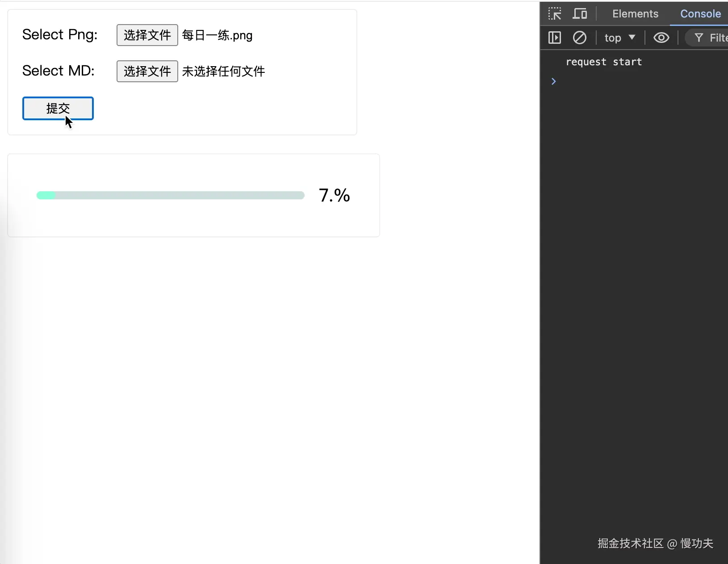This screenshot has width=728, height=564.
Task: Switch to the Elements tab
Action: 635,14
